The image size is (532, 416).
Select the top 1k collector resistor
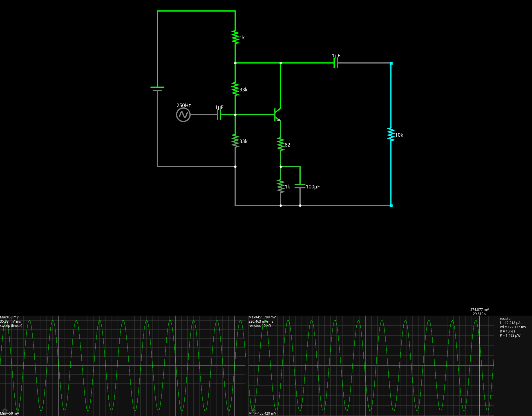pyautogui.click(x=235, y=37)
